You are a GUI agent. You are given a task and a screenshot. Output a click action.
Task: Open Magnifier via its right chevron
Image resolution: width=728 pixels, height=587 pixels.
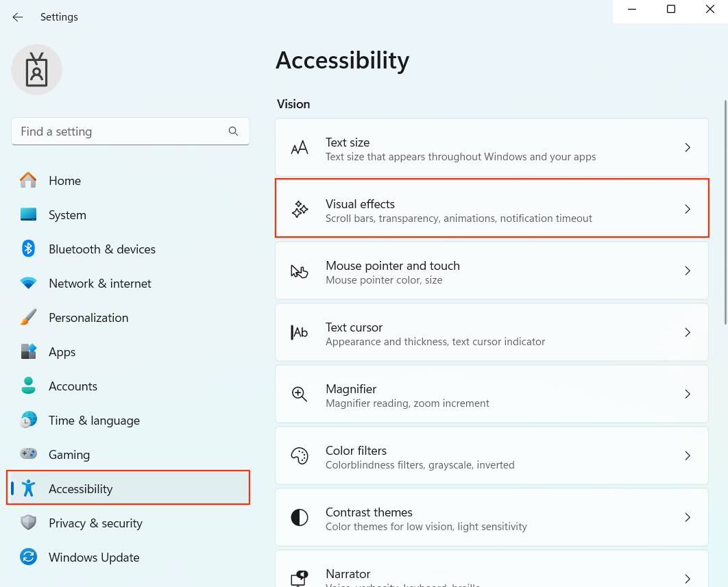pyautogui.click(x=688, y=394)
